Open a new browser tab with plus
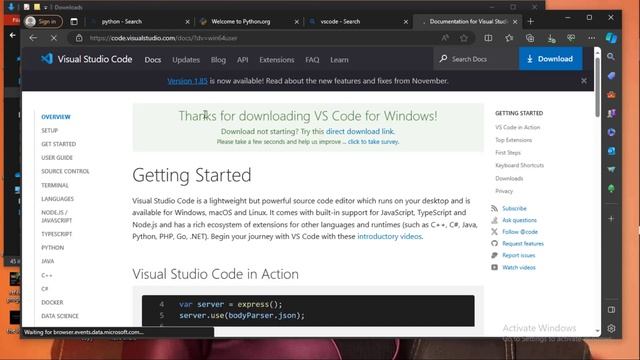 (531, 21)
